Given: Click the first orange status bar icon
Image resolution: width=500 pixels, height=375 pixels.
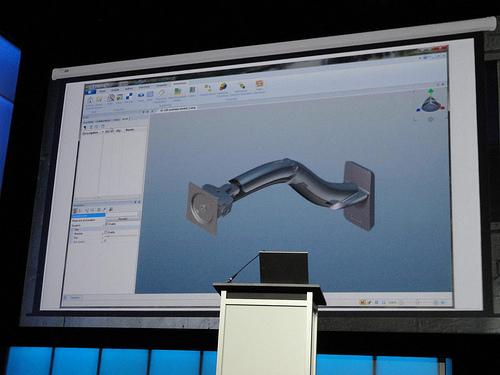Looking at the screenshot, I should [362, 302].
